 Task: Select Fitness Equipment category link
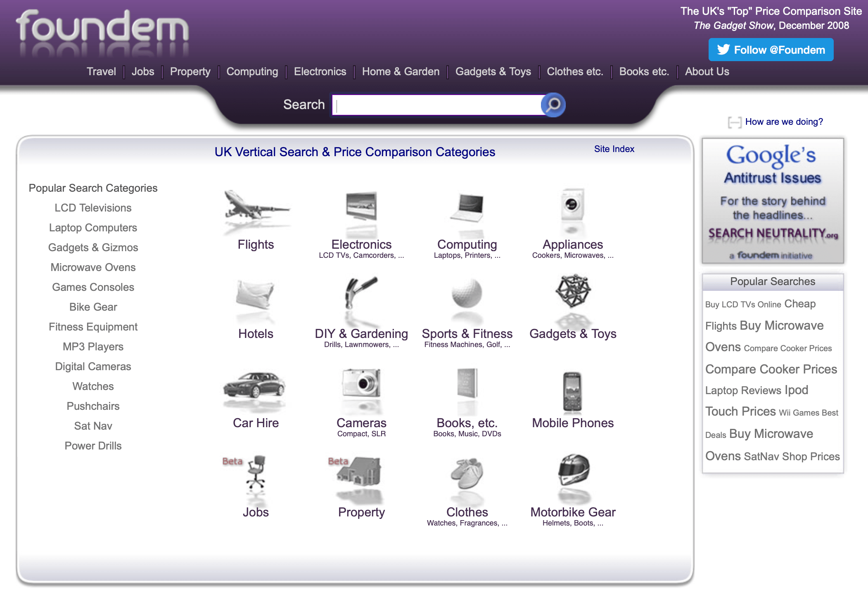click(x=93, y=327)
